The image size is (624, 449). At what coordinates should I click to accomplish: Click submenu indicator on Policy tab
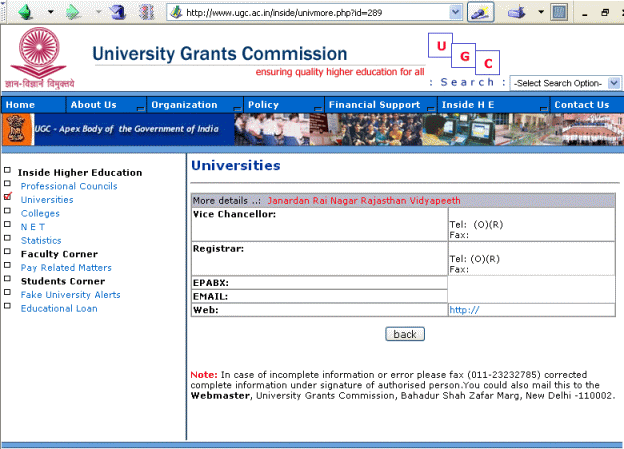[318, 108]
